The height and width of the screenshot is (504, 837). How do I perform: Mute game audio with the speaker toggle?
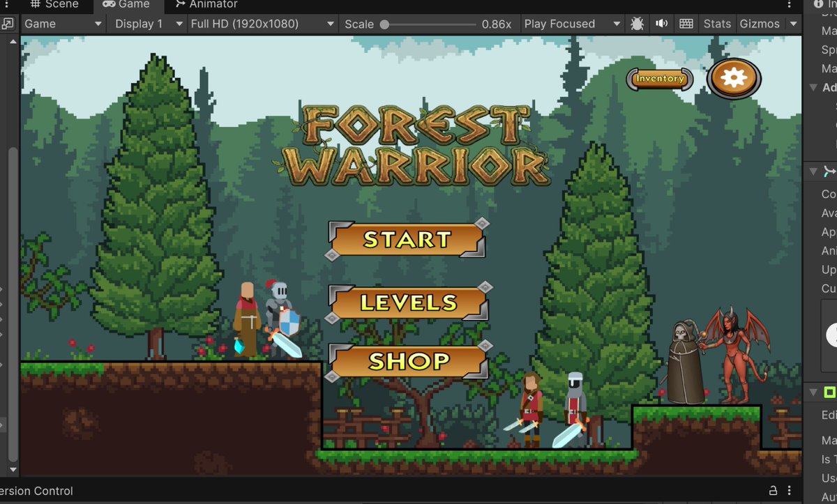(x=661, y=23)
